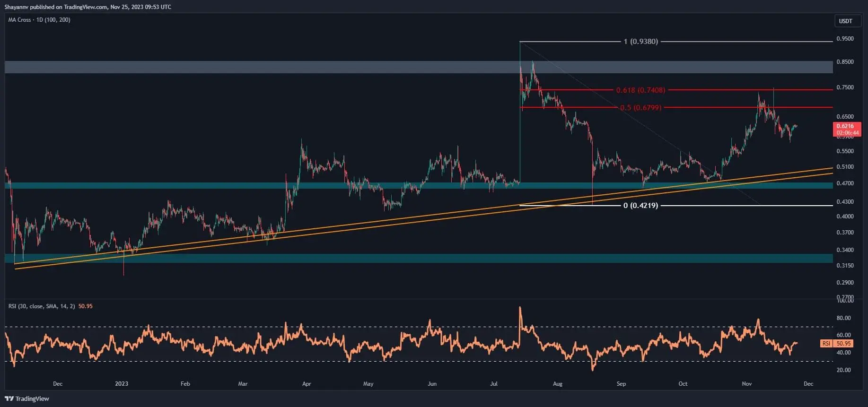Click the 0.5500 price axis label
Viewport: 868px width, 407px height.
pos(845,151)
